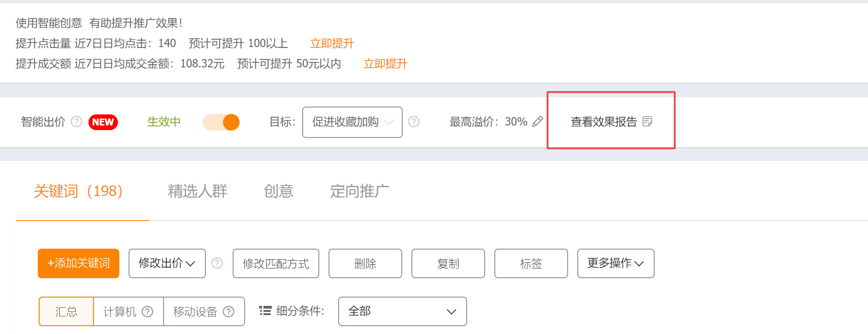Open the 促进收藏加购 target dropdown

click(352, 122)
